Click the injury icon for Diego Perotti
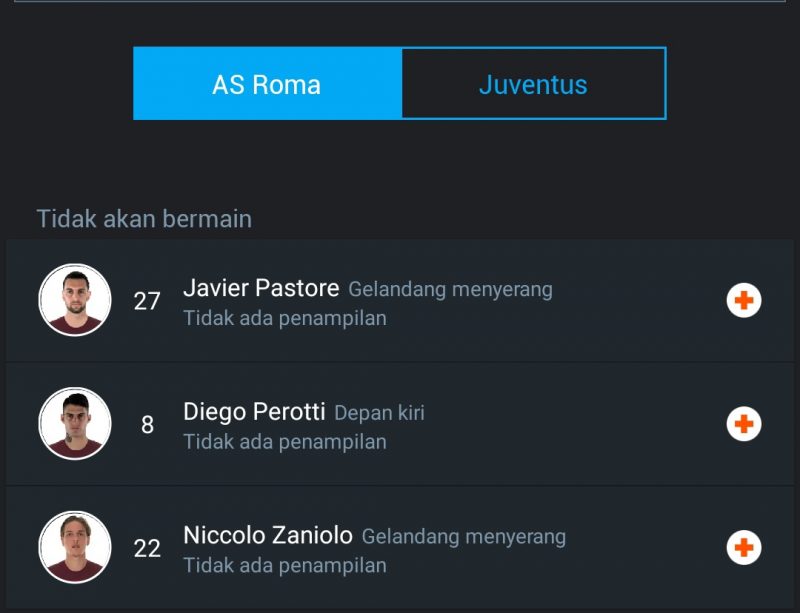The width and height of the screenshot is (800, 613). [x=743, y=424]
